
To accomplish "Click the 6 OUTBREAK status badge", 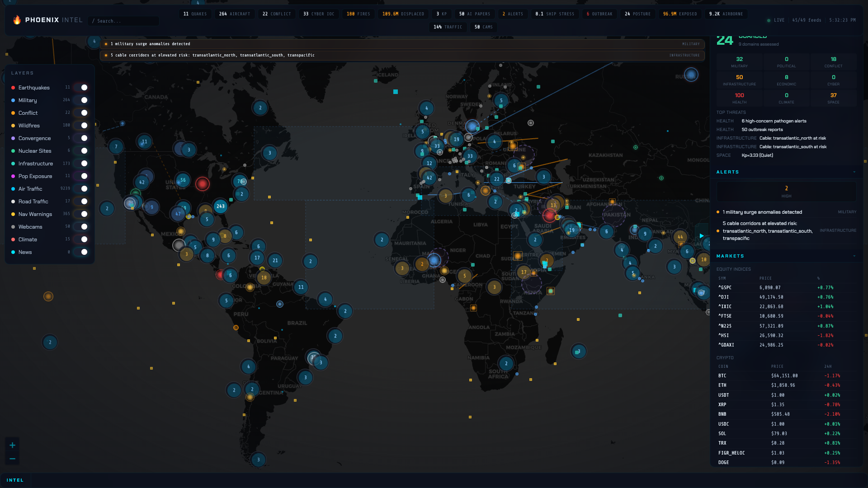I will tap(599, 14).
